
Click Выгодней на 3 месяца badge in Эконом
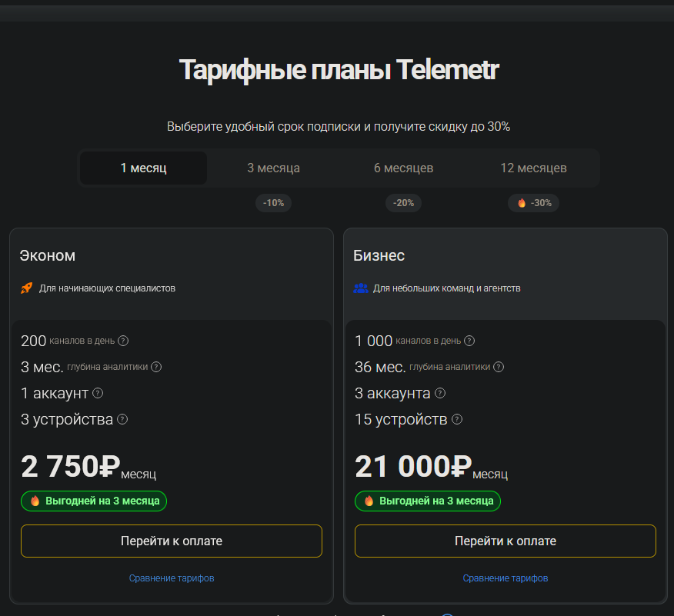pyautogui.click(x=94, y=501)
